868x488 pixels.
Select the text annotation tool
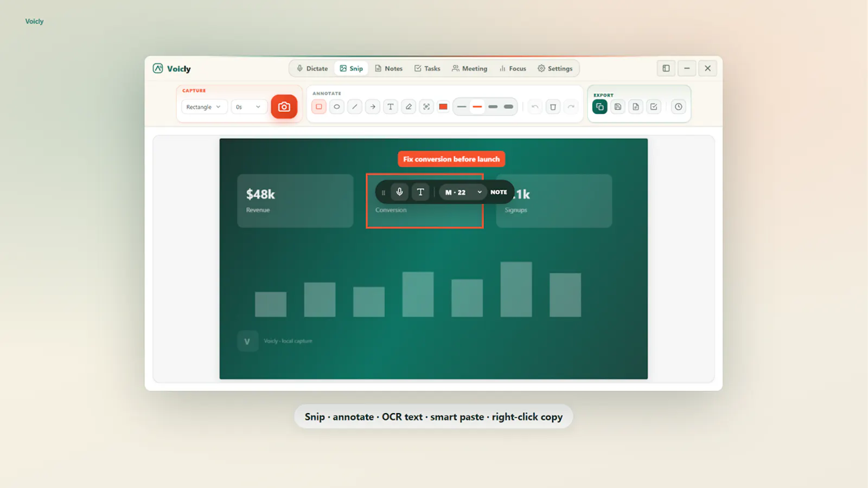(391, 107)
